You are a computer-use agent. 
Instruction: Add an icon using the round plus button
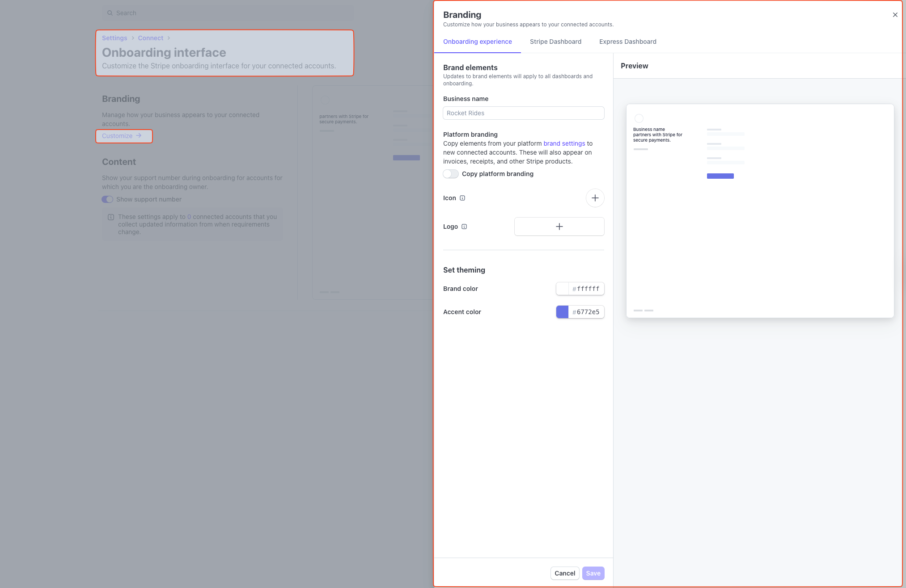(595, 198)
